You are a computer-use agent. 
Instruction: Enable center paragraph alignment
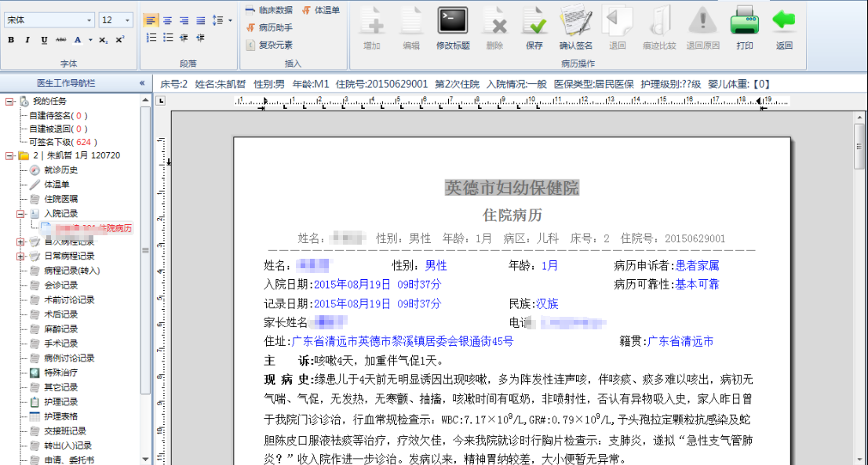pos(167,20)
